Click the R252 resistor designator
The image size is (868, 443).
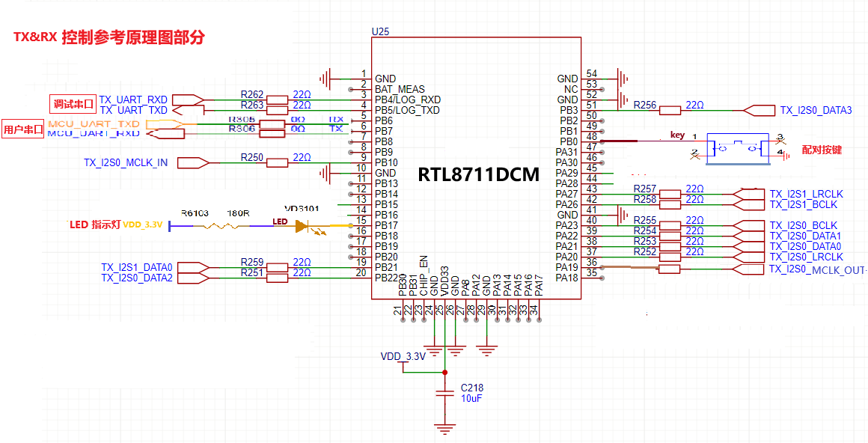pyautogui.click(x=644, y=251)
